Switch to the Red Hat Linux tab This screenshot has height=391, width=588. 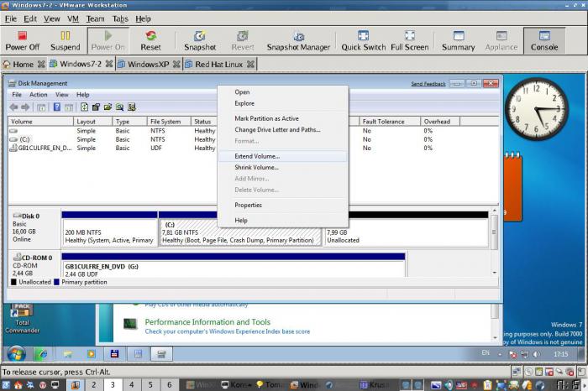[x=219, y=65]
